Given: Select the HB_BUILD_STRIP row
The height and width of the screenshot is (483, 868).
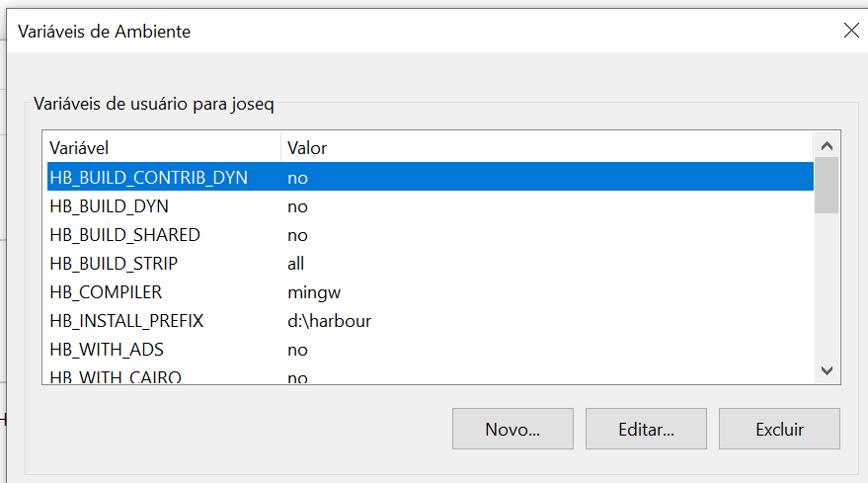Looking at the screenshot, I should pyautogui.click(x=114, y=264).
